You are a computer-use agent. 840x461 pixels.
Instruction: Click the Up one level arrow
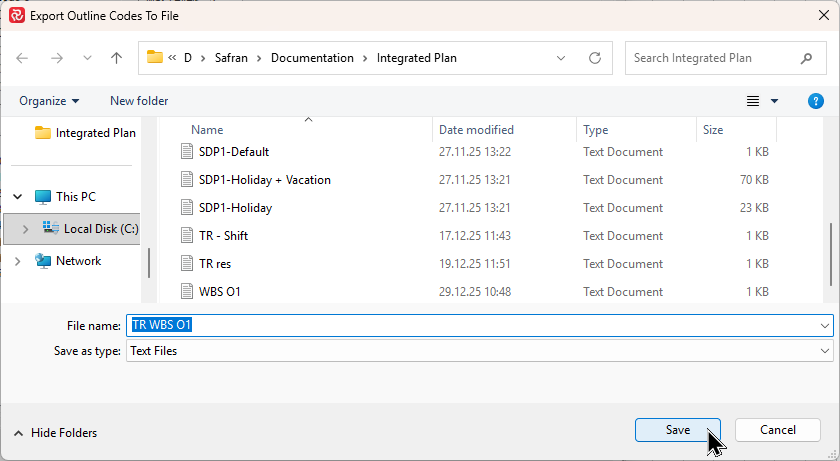(116, 58)
